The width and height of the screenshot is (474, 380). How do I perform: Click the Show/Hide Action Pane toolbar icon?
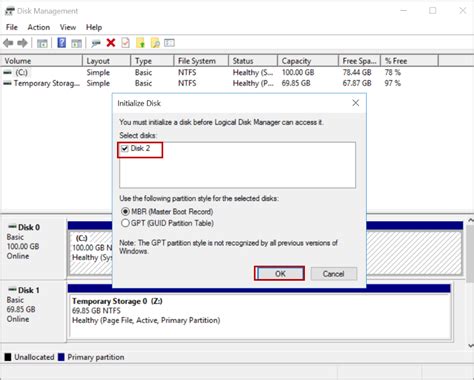point(76,43)
